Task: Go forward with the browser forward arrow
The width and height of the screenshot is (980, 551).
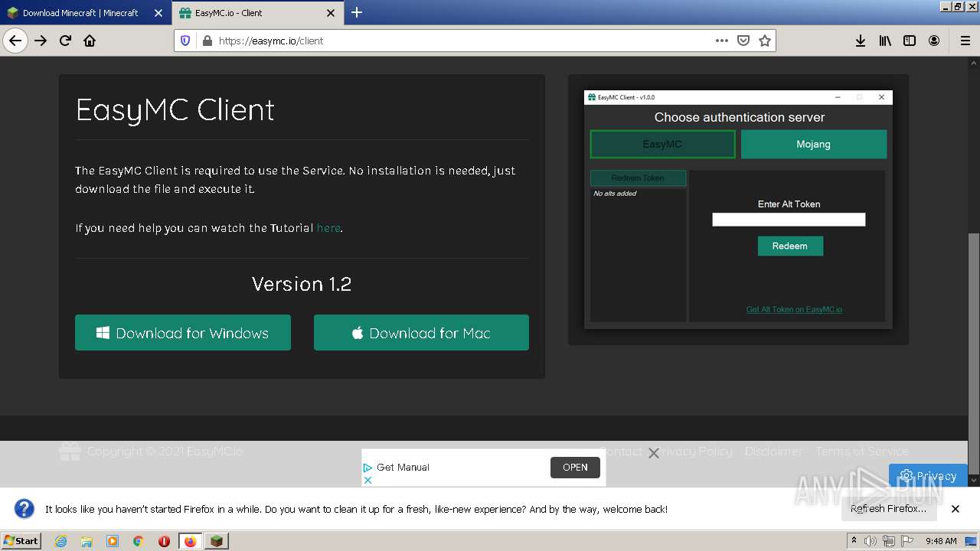Action: coord(41,41)
